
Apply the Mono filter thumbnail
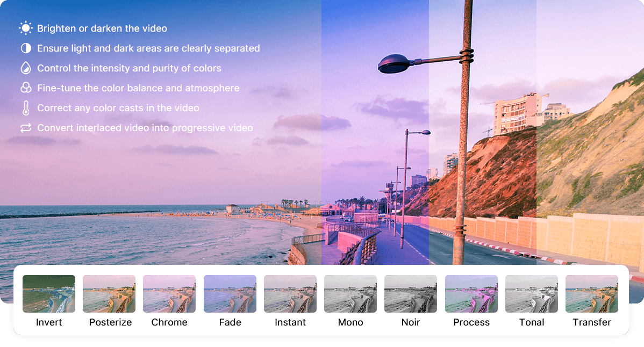(x=350, y=294)
